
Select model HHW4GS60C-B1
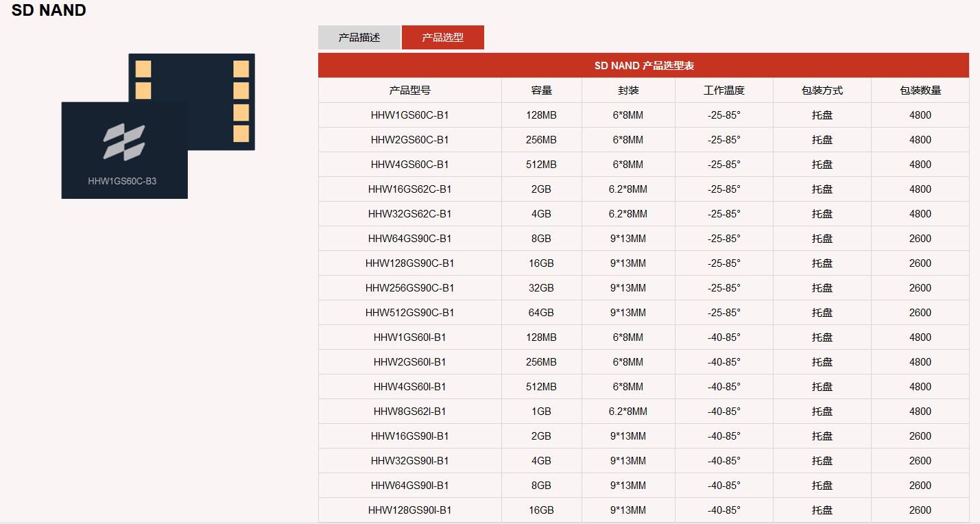410,165
